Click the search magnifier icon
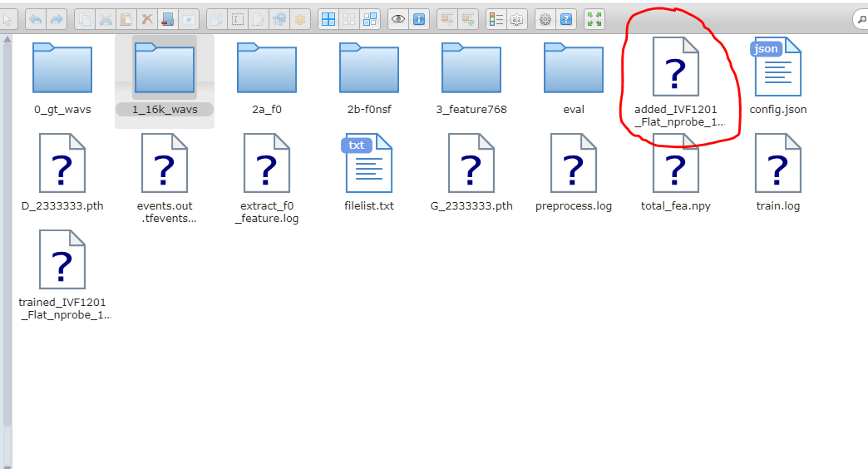This screenshot has width=868, height=469. [862, 19]
